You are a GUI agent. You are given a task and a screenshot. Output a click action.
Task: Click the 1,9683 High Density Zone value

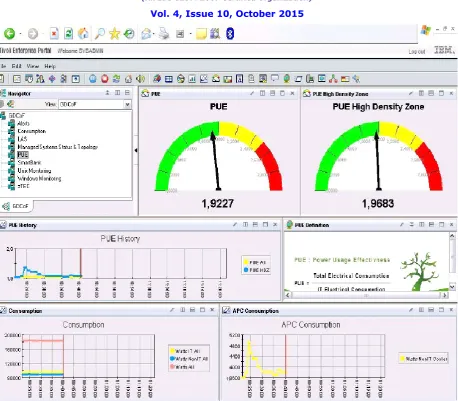(378, 203)
